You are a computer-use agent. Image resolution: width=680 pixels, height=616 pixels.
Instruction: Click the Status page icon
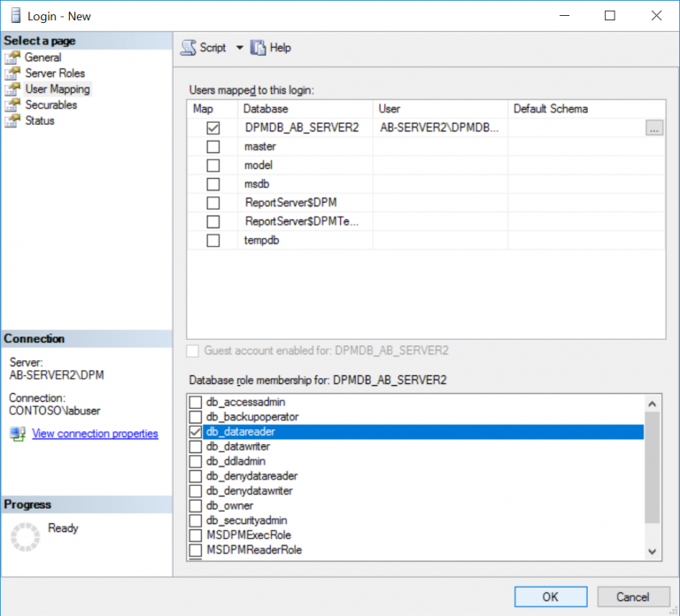pyautogui.click(x=12, y=120)
